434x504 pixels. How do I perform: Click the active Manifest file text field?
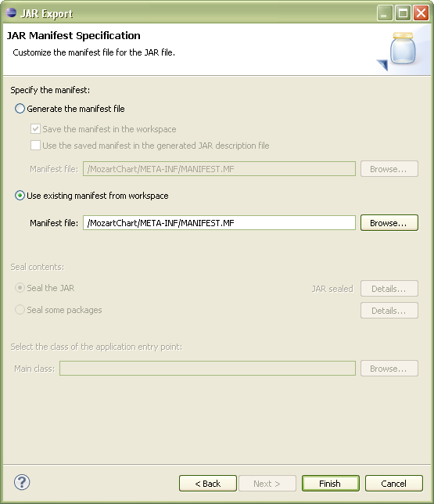tap(219, 223)
